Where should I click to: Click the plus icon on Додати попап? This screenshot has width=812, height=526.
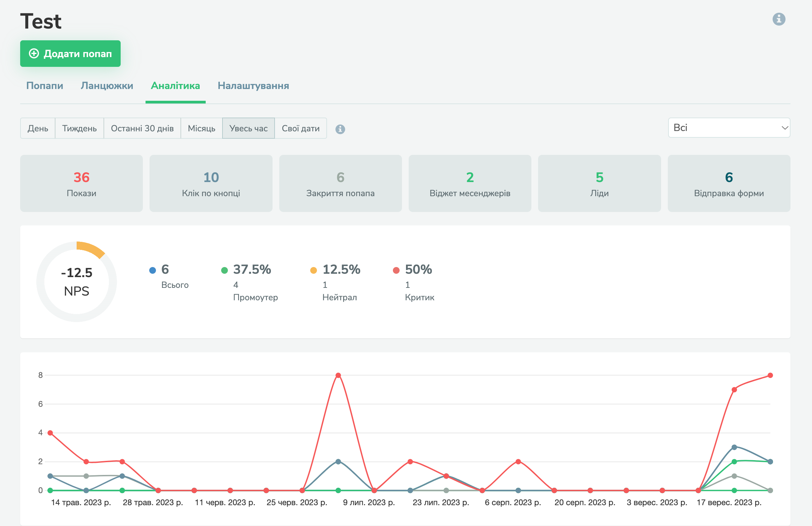(34, 53)
